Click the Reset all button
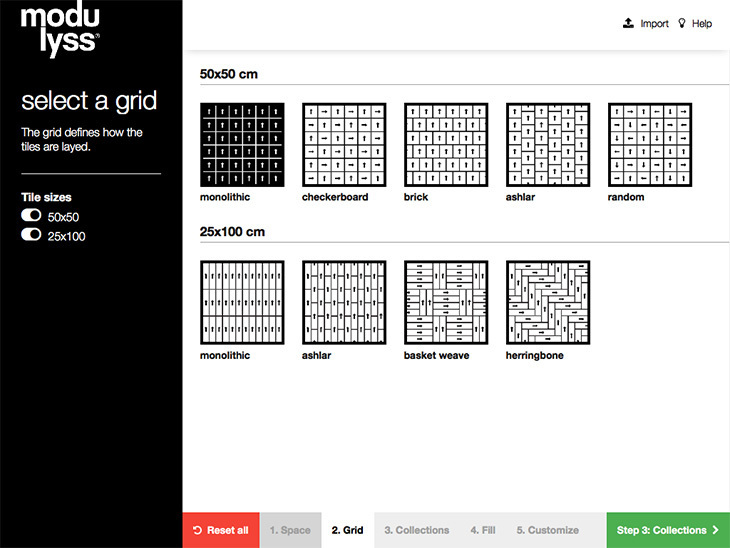 click(221, 530)
